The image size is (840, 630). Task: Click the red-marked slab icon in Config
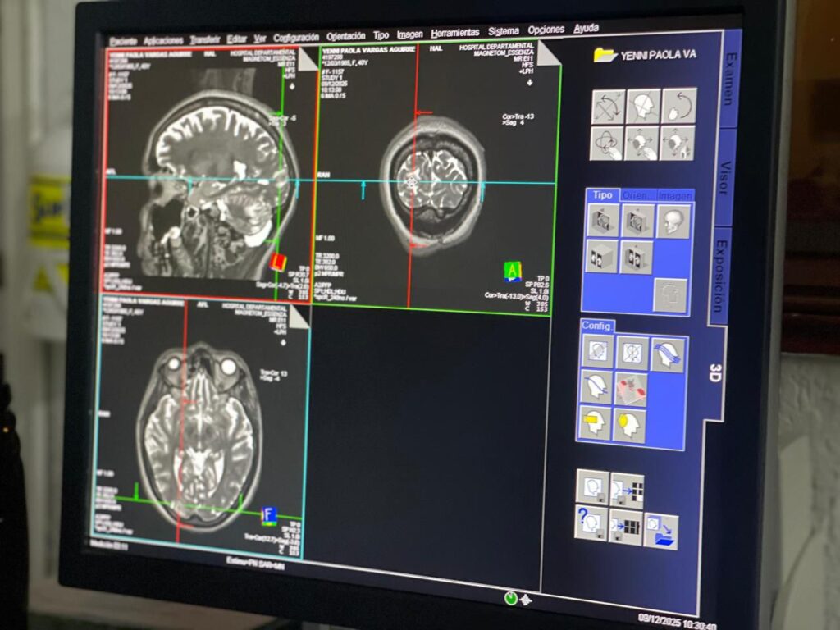point(631,388)
